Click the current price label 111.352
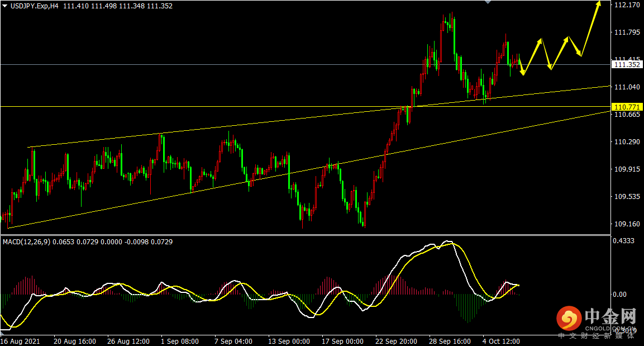Image resolution: width=644 pixels, height=346 pixels. (x=627, y=64)
